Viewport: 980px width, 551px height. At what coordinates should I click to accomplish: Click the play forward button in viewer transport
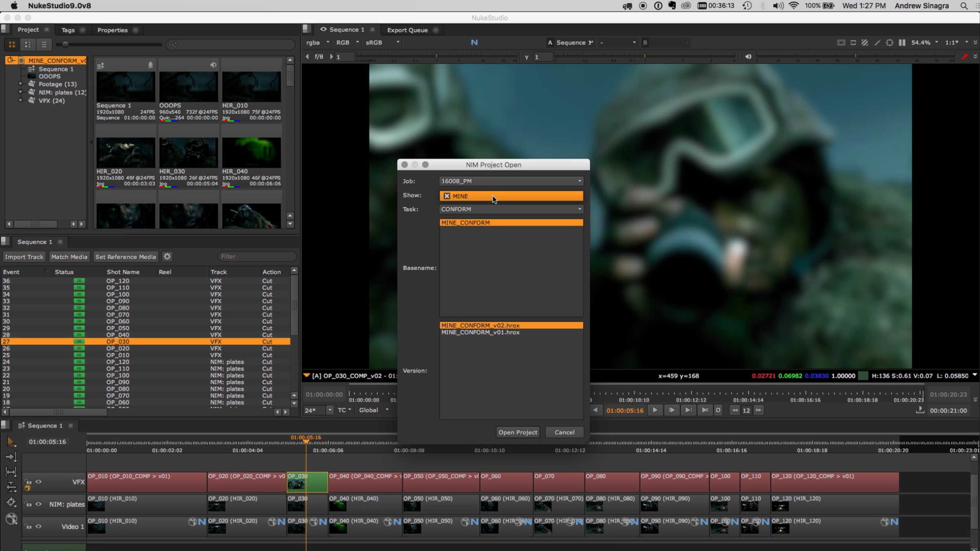click(655, 410)
